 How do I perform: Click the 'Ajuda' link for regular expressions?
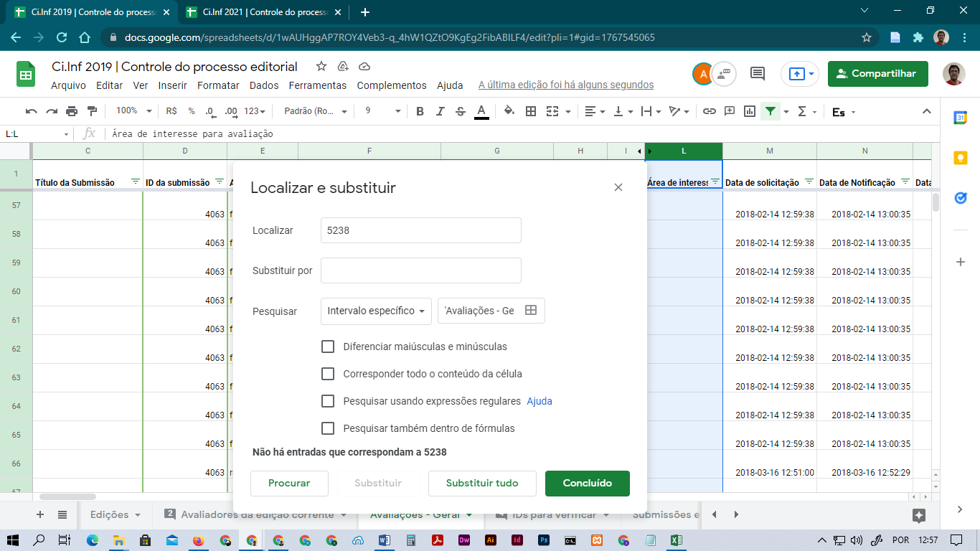pyautogui.click(x=540, y=401)
